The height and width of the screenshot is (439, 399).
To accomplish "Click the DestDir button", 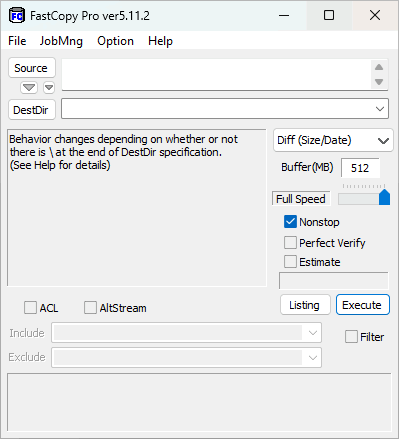I will pos(31,110).
